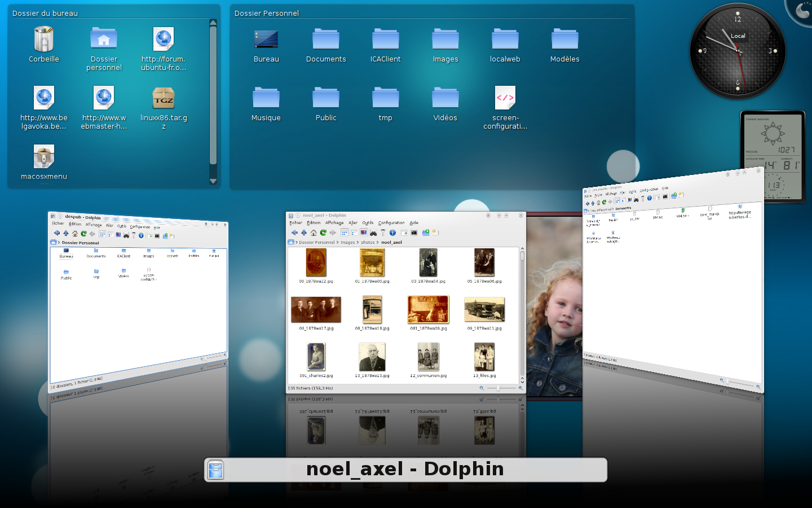Click the Home icon in noel_axel toolbar
The height and width of the screenshot is (508, 812).
point(314,233)
